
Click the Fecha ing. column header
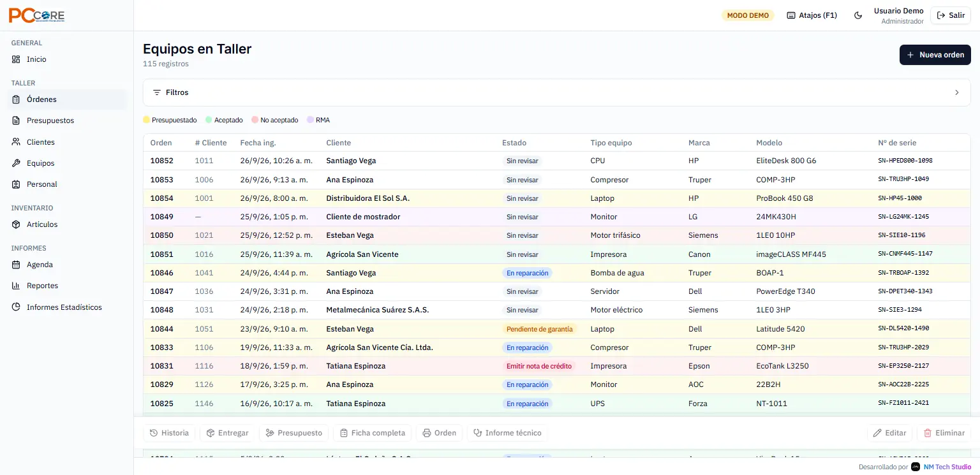point(258,143)
